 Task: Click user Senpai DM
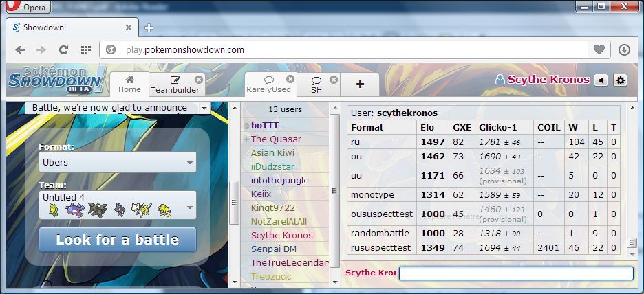274,249
